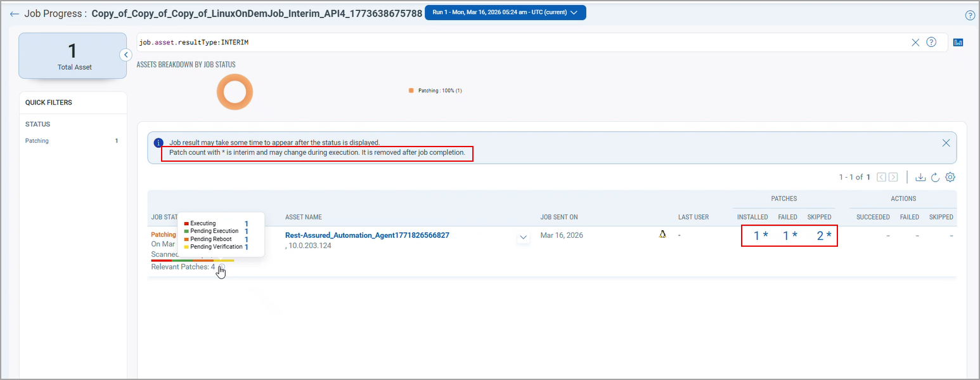Image resolution: width=980 pixels, height=380 pixels.
Task: Click the orange Patching donut chart
Action: (x=235, y=92)
